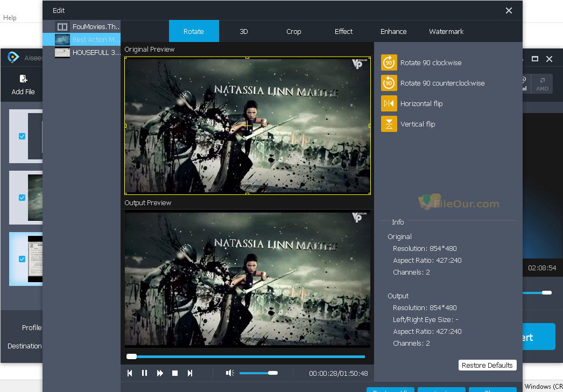Go to the Watermark tab
The width and height of the screenshot is (563, 392).
[446, 31]
